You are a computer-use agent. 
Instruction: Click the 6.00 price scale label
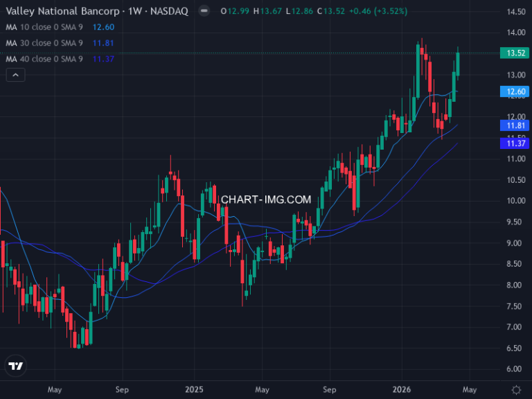click(516, 369)
